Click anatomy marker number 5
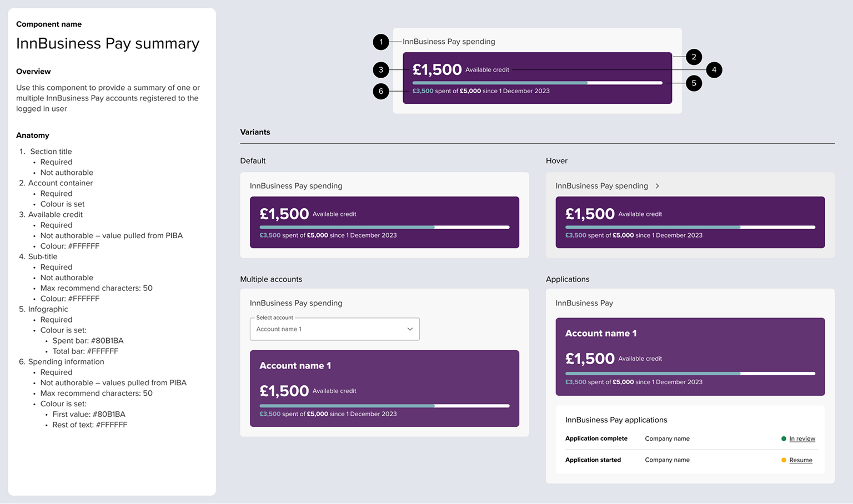Screen dimensions: 853x504 tap(694, 83)
